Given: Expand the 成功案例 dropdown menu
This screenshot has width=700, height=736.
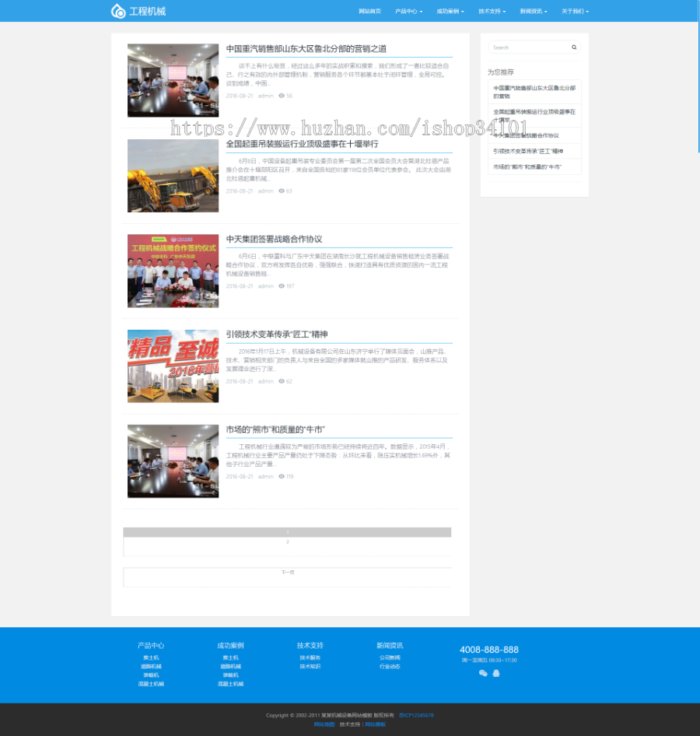Looking at the screenshot, I should coord(450,11).
